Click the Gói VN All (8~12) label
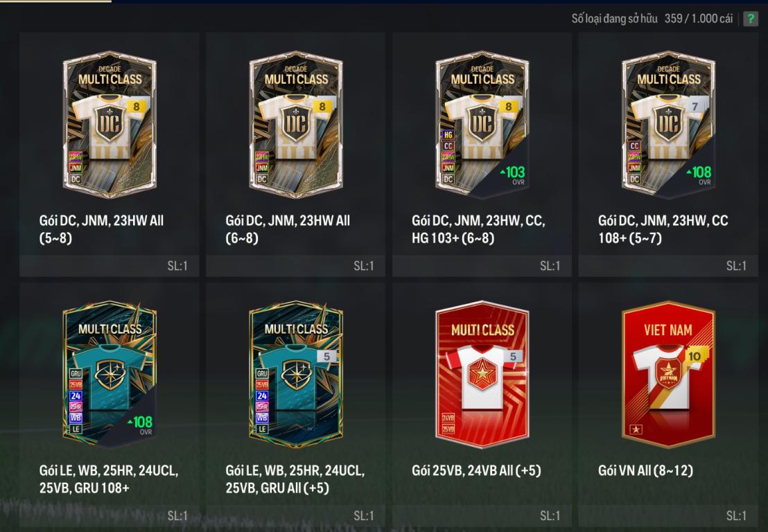The width and height of the screenshot is (768, 532). pos(645,471)
